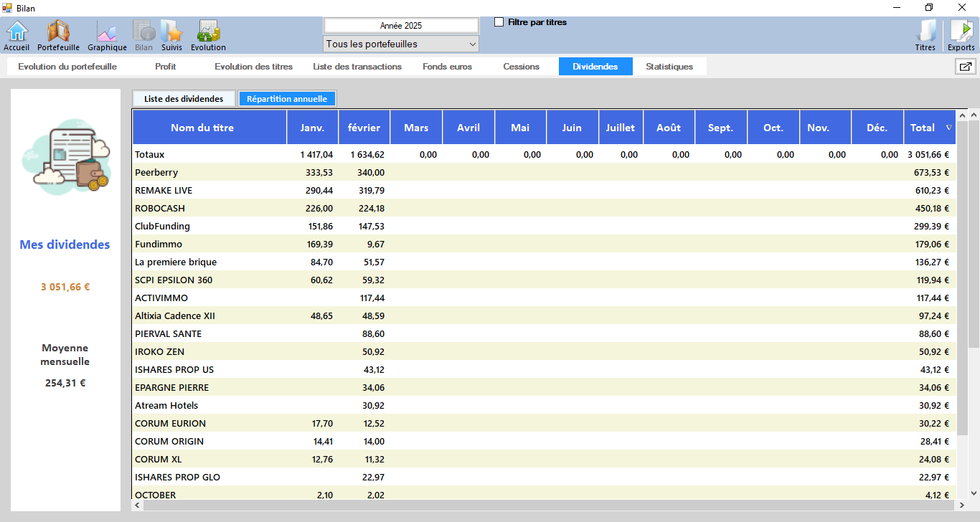Open the Tous les portefeuilles dropdown
The height and width of the screenshot is (522, 980).
401,44
